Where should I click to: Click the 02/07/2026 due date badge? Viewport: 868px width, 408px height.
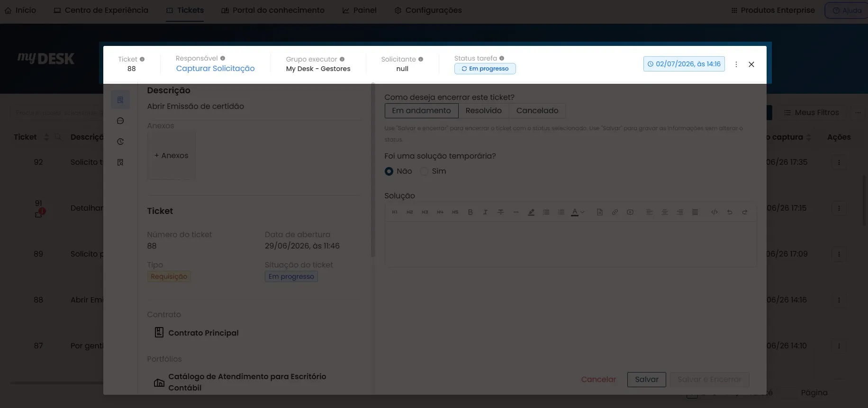(684, 64)
